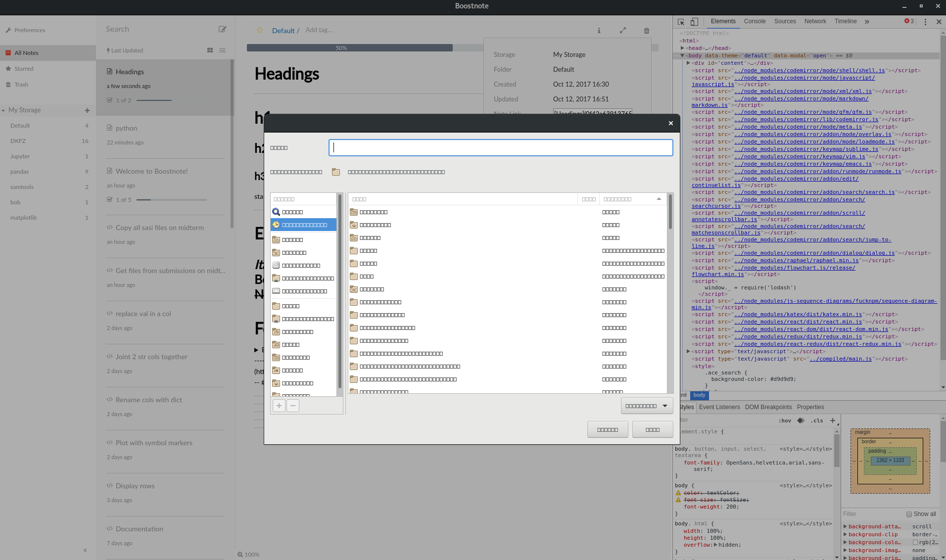Image resolution: width=946 pixels, height=560 pixels.
Task: Switch to the Sources tab
Action: tap(785, 21)
